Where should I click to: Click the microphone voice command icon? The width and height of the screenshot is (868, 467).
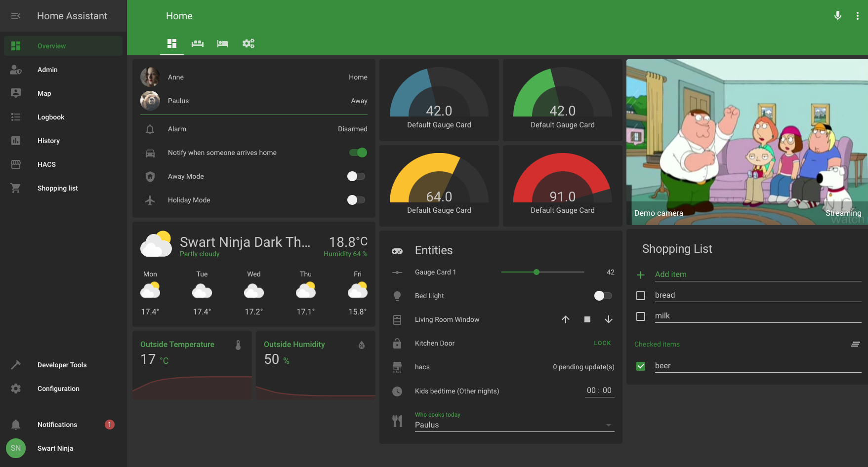(x=837, y=16)
